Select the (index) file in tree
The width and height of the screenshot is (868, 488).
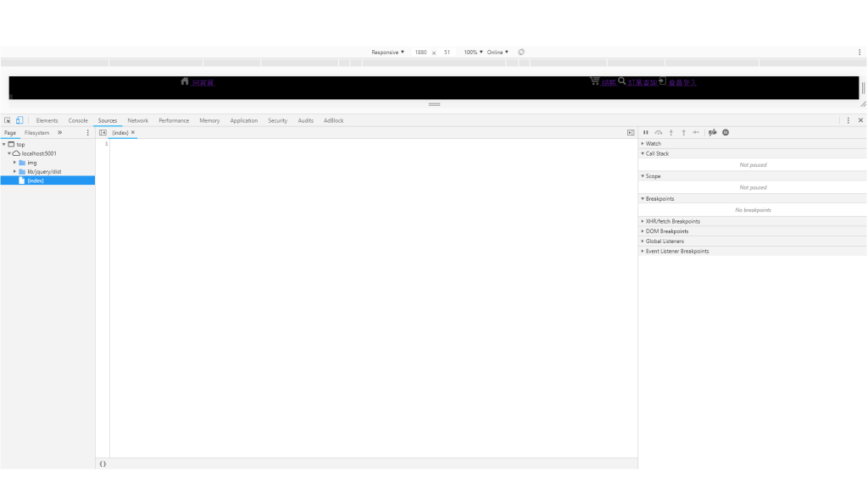point(47,180)
